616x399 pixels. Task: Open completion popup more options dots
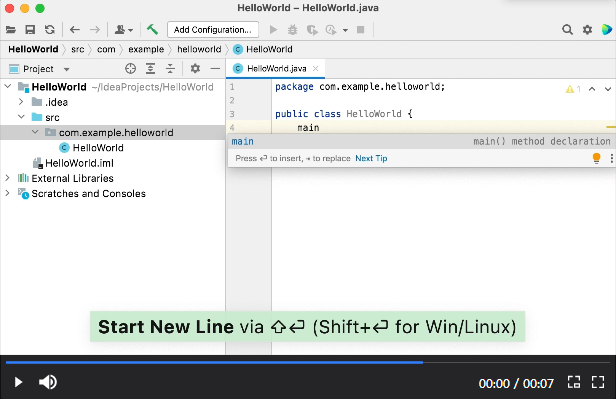pyautogui.click(x=611, y=158)
